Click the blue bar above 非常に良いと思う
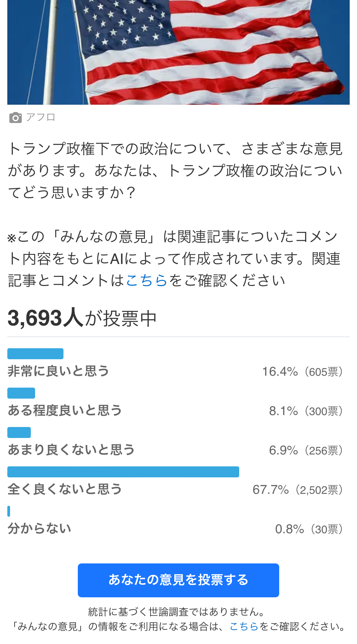 35,354
